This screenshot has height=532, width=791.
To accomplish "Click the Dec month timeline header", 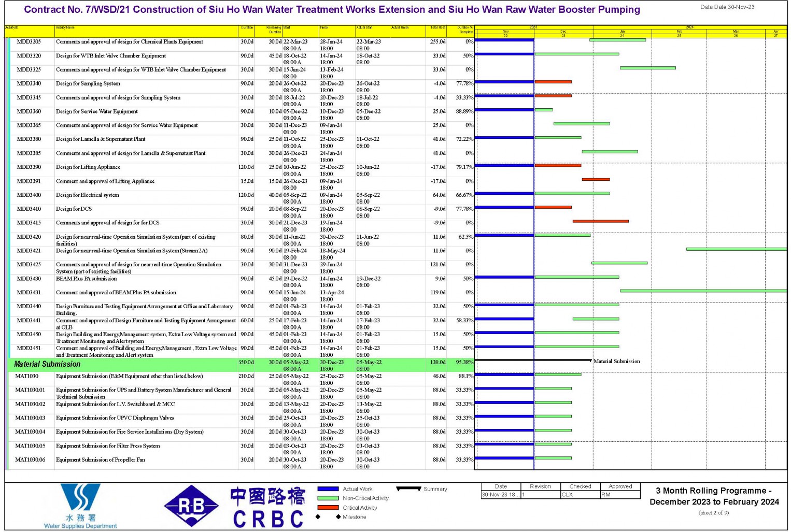I will (x=563, y=32).
